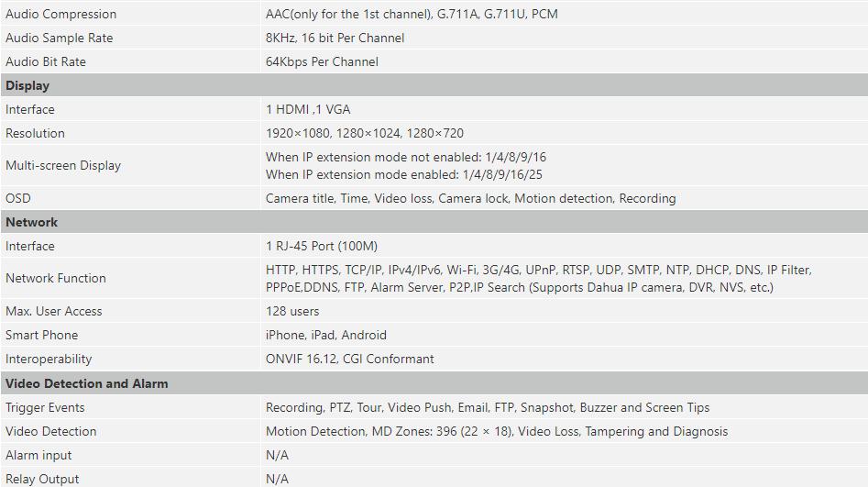Click the Relay Output label
Screen dimensions: 868x487
[42, 479]
